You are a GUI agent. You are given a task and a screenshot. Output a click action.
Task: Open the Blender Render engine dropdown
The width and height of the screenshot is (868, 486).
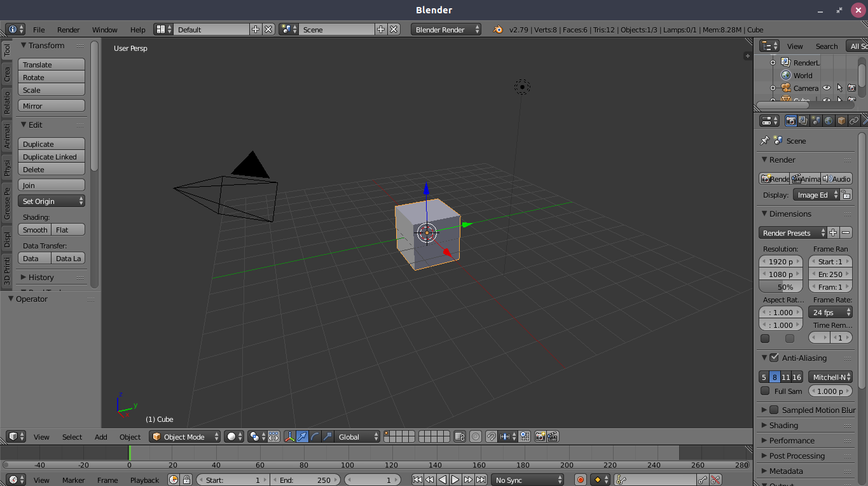(446, 29)
